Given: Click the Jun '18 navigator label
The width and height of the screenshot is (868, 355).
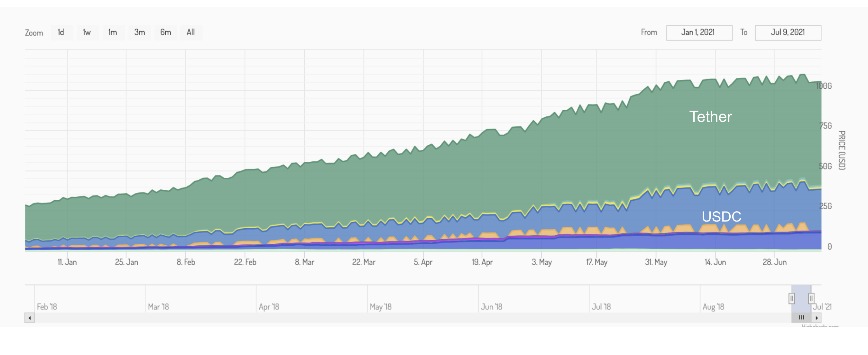Looking at the screenshot, I should point(491,307).
